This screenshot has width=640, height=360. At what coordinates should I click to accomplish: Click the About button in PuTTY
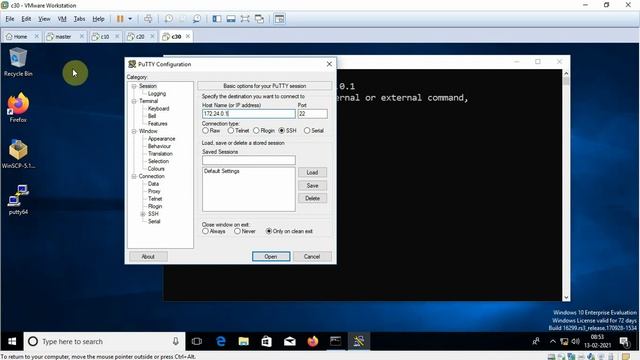click(x=148, y=256)
